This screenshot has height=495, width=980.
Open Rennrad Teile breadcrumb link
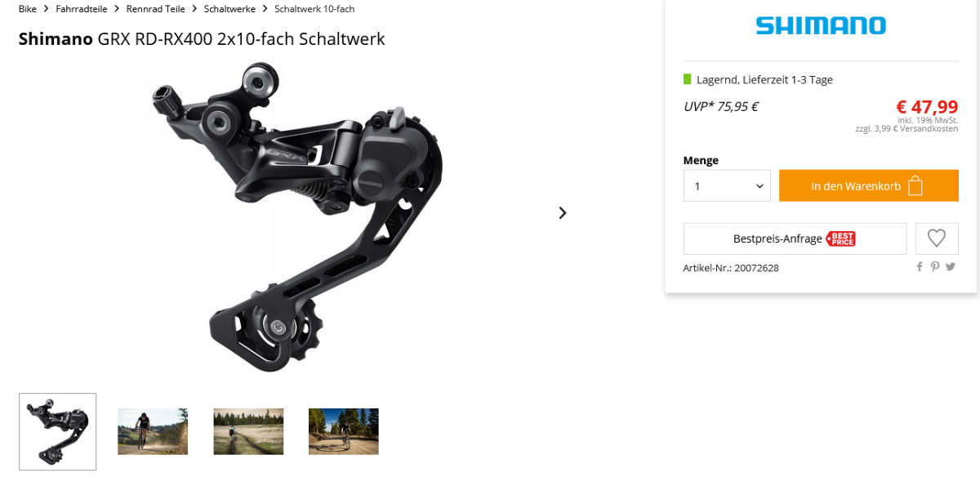coord(156,9)
